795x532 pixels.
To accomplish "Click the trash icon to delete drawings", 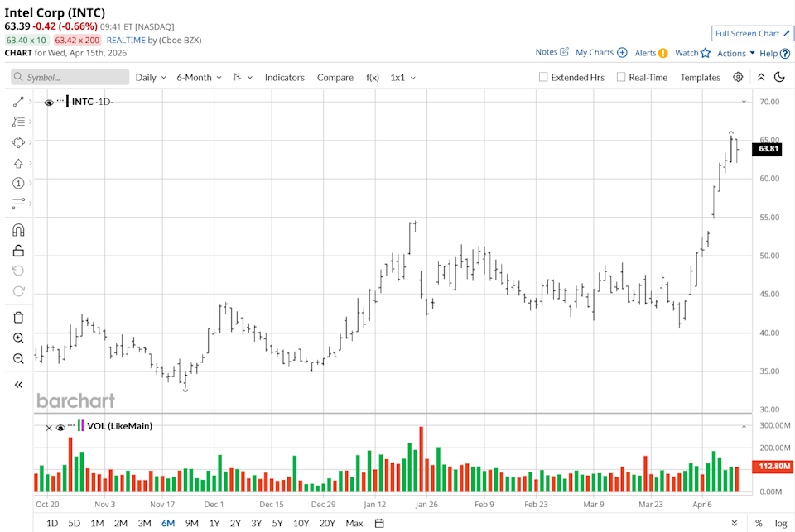I will (18, 317).
